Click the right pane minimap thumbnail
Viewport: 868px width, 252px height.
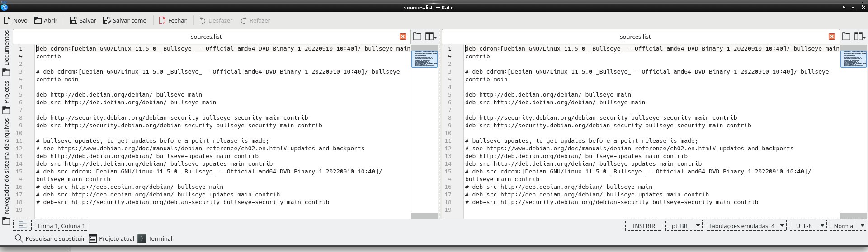854,59
